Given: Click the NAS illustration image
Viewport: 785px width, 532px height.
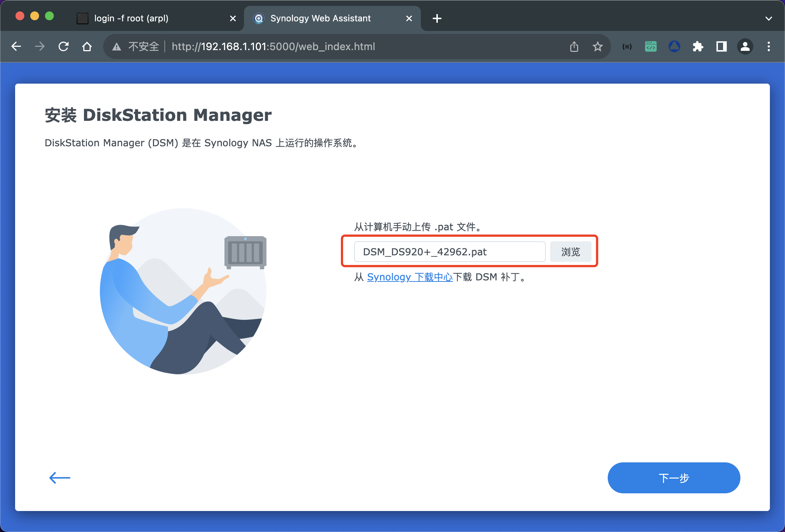Looking at the screenshot, I should coord(183,291).
